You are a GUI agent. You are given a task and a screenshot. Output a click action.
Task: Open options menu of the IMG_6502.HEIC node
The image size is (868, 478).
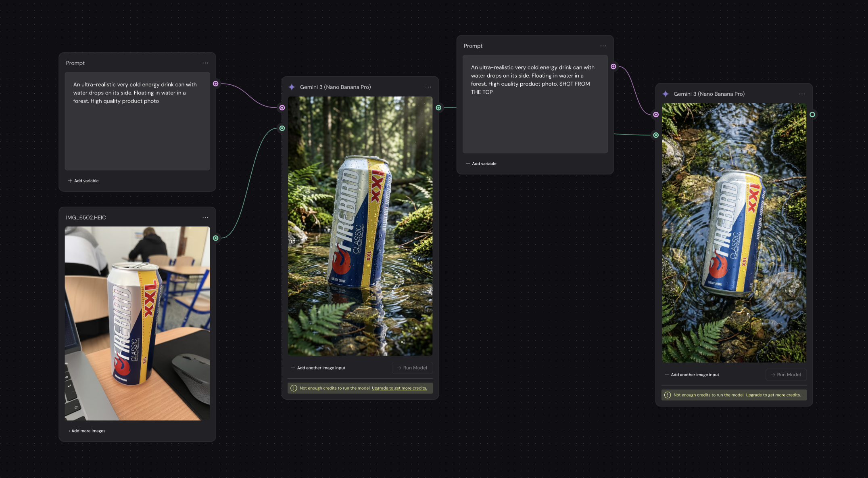(x=205, y=218)
